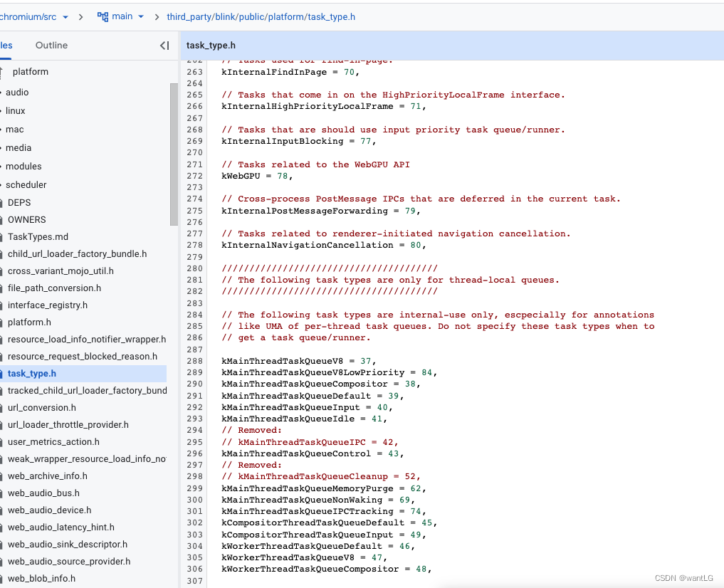Click the task_type.h file header title
This screenshot has width=724, height=588.
pyautogui.click(x=211, y=46)
